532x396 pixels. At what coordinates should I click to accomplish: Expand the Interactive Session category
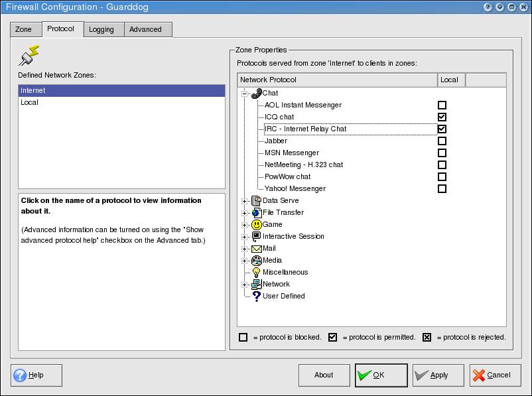[x=245, y=237]
